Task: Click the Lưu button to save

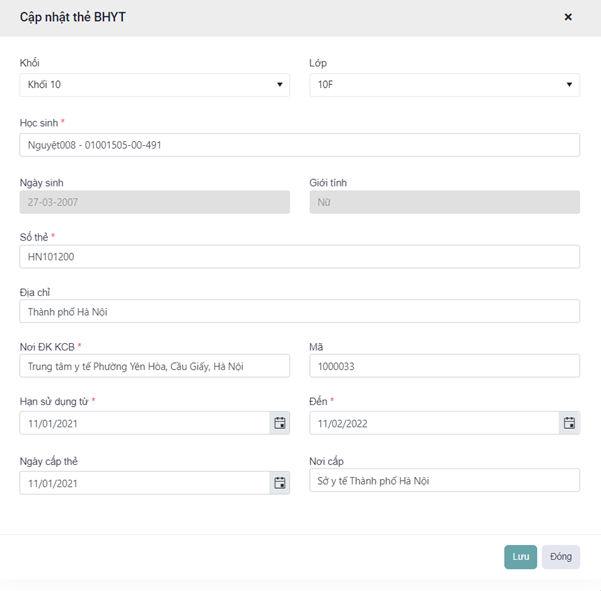Action: coord(520,557)
